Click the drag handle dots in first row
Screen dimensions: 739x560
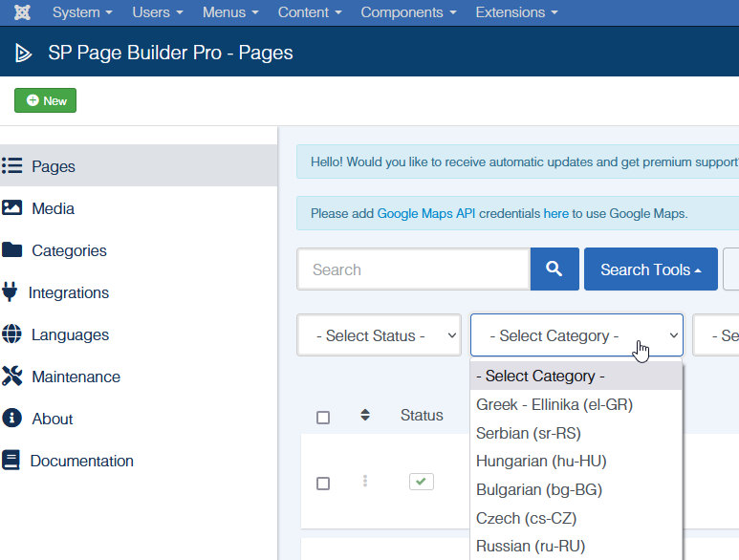364,482
